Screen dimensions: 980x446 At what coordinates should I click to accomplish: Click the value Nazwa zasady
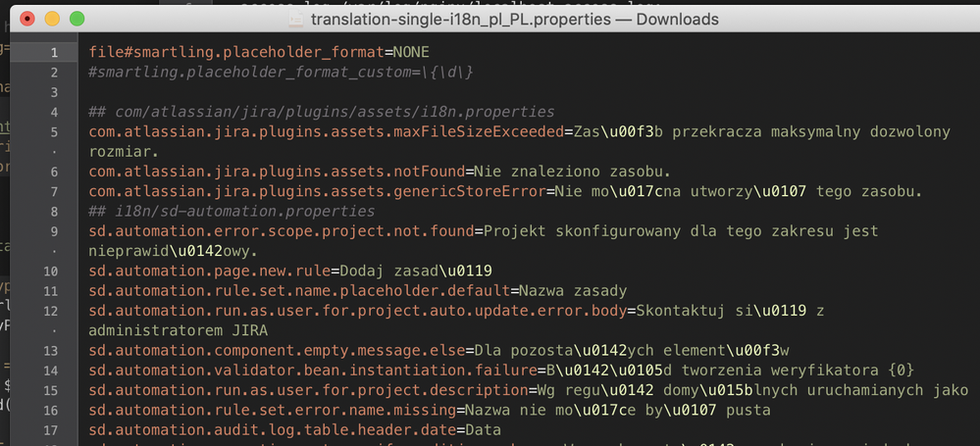[x=573, y=291]
